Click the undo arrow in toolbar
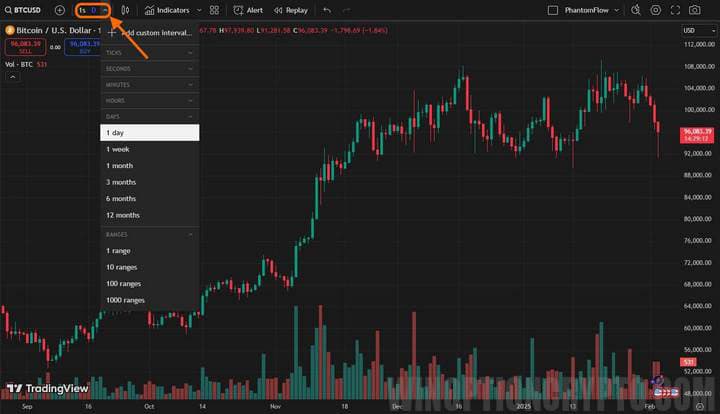 327,10
